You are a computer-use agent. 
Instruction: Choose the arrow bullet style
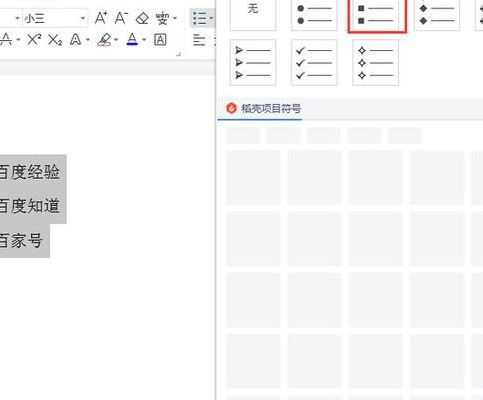[x=253, y=63]
